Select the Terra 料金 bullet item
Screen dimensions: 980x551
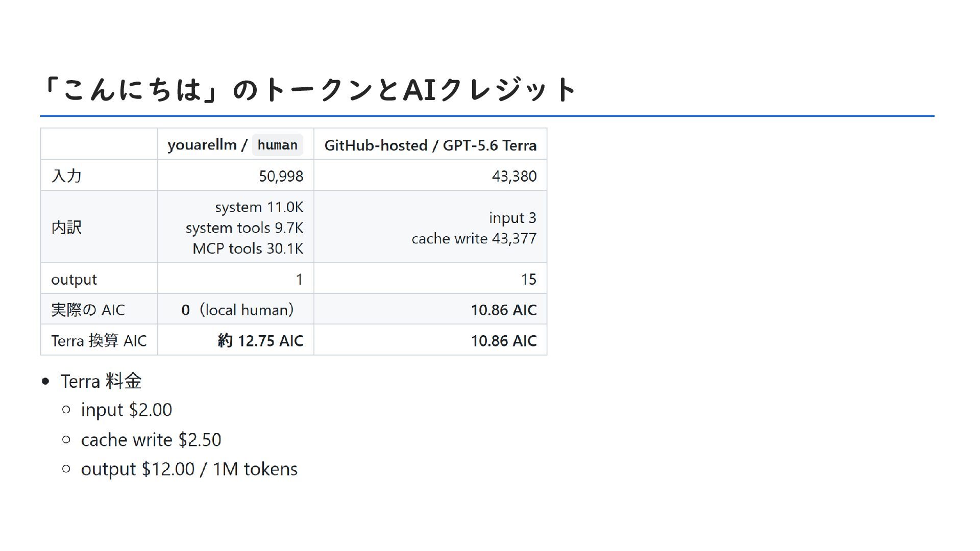tap(101, 381)
